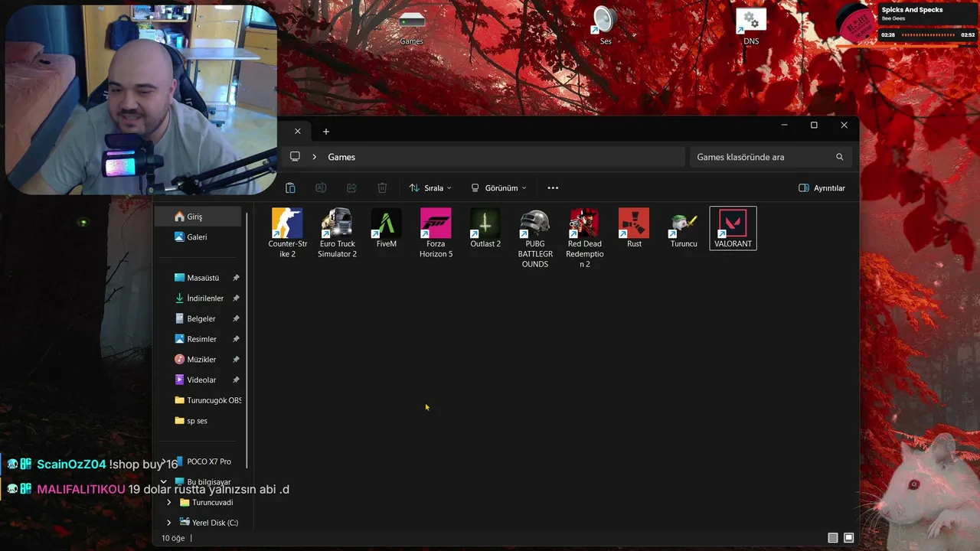Open the Sırala sort dropdown
Image resolution: width=980 pixels, height=551 pixels.
pos(430,187)
